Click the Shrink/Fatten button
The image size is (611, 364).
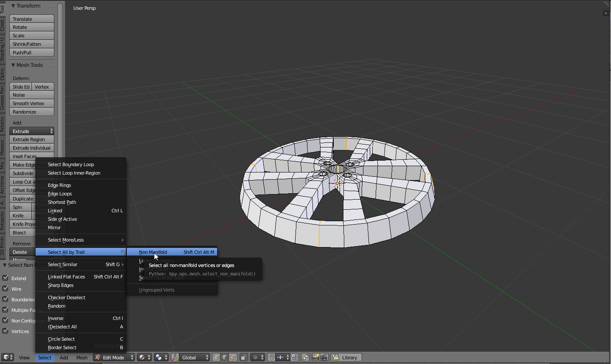[32, 44]
